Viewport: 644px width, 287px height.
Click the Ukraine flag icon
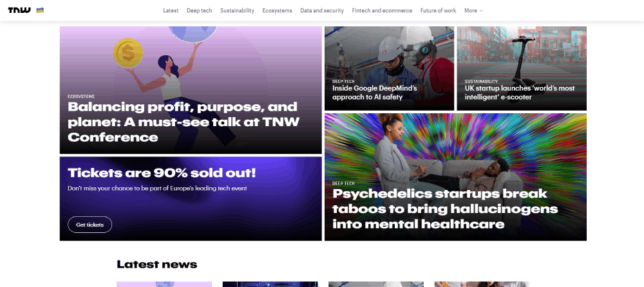click(x=40, y=10)
